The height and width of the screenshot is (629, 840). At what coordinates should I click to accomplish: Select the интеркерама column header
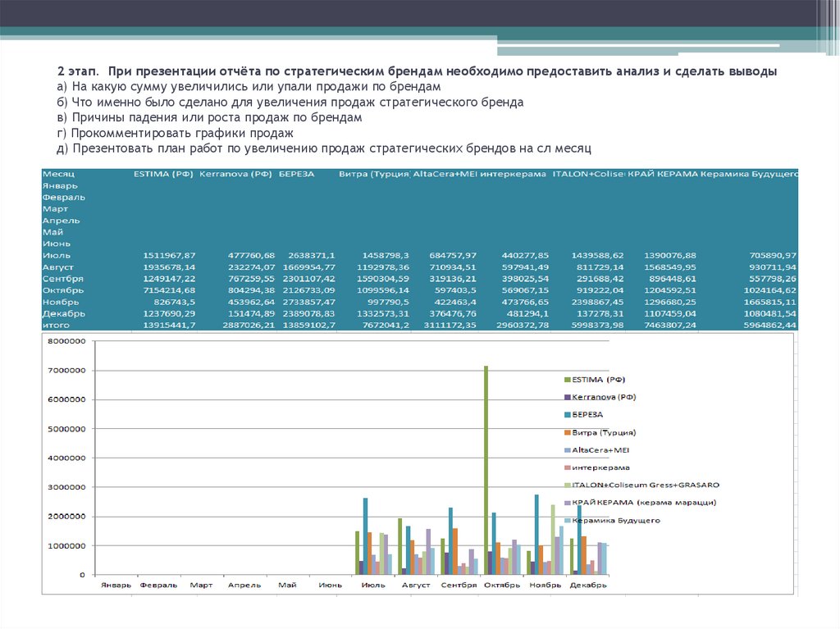513,174
